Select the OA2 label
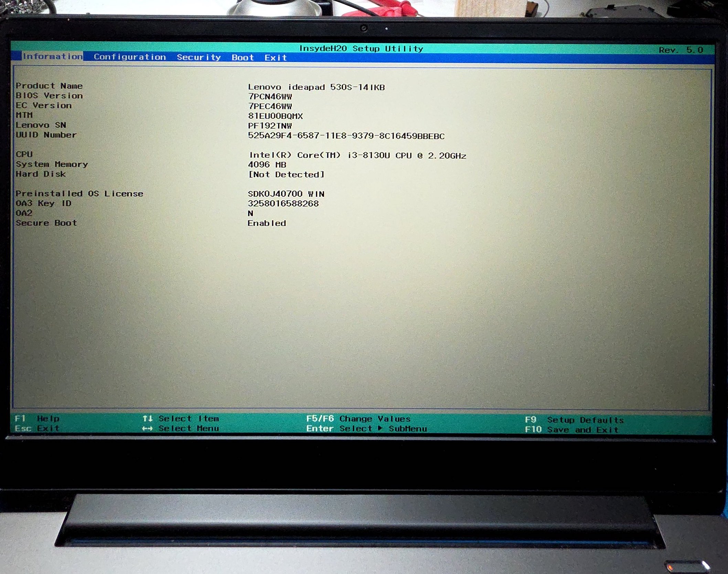This screenshot has width=728, height=574. (x=24, y=213)
